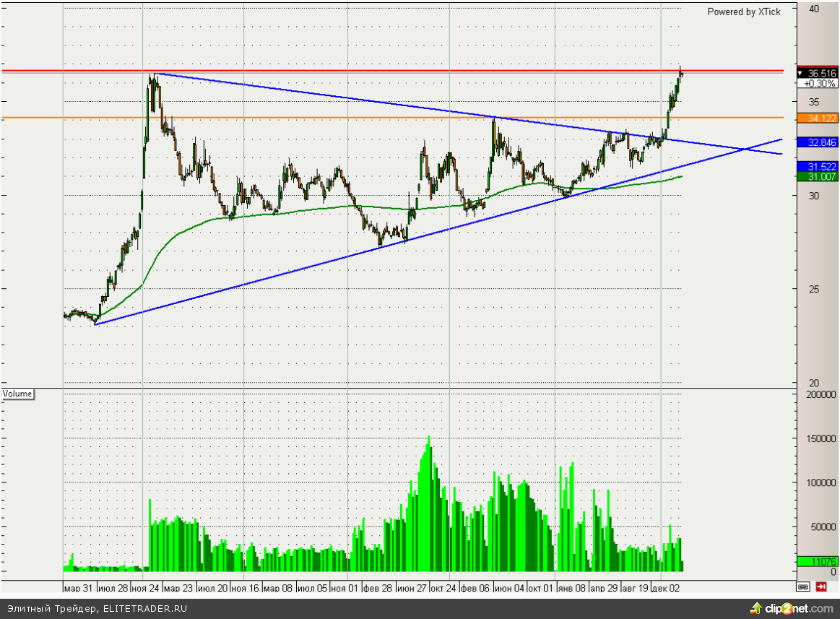Screen dimensions: 840x619
Task: Click the red scroll-to-end arrow icon
Action: (x=822, y=586)
